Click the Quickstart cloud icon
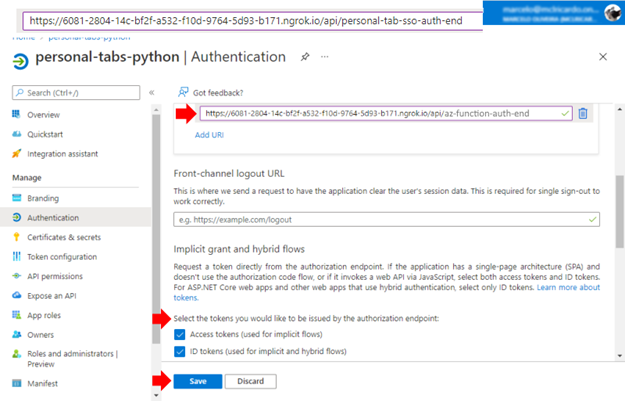The image size is (625, 401). coord(16,134)
